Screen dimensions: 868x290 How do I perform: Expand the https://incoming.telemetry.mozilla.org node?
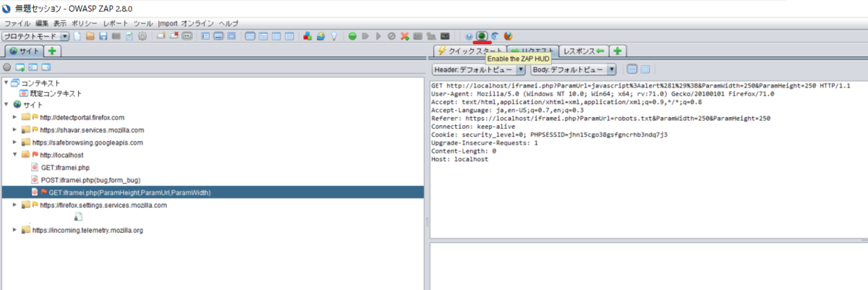coord(15,230)
